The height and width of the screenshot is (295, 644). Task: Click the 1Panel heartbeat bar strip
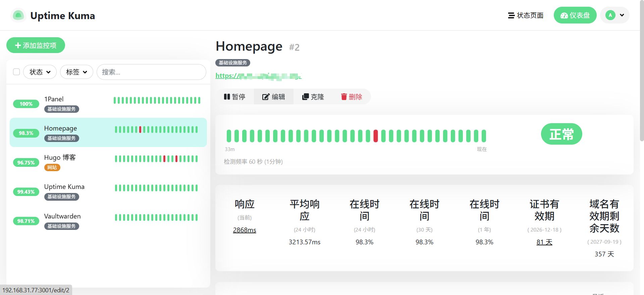point(157,100)
